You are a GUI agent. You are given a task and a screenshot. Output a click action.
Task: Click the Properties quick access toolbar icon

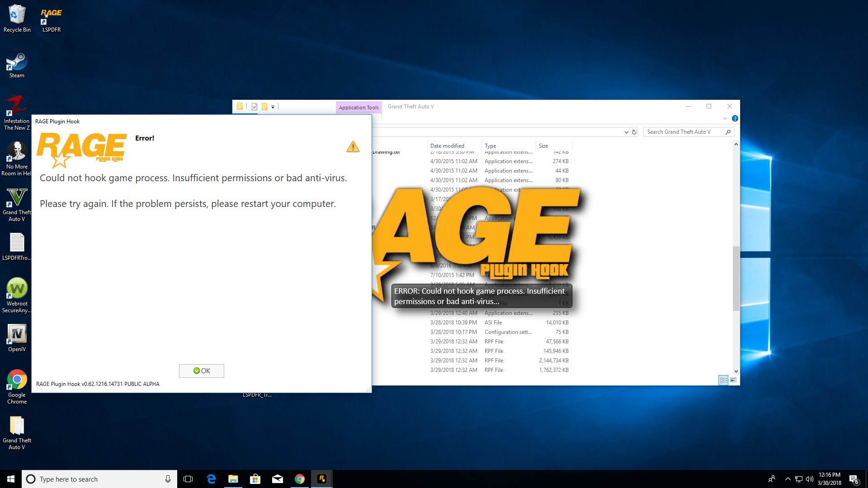(255, 107)
